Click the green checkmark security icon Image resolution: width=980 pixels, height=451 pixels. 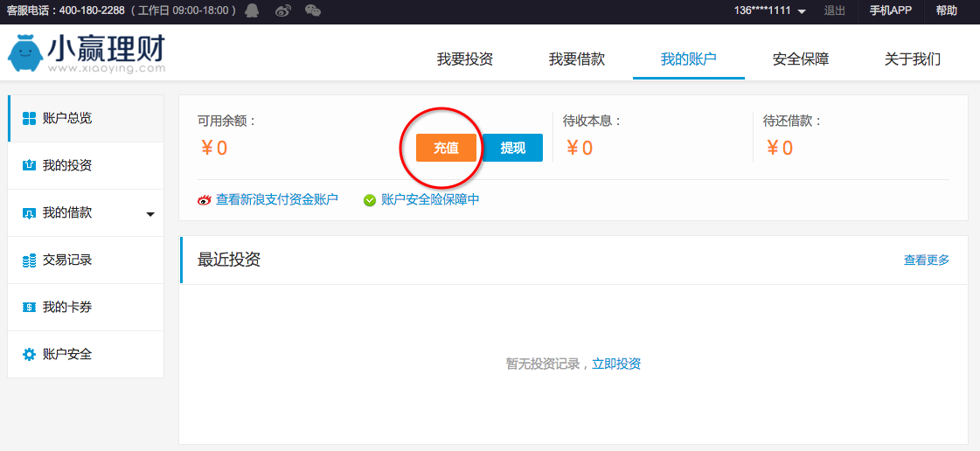pos(370,200)
